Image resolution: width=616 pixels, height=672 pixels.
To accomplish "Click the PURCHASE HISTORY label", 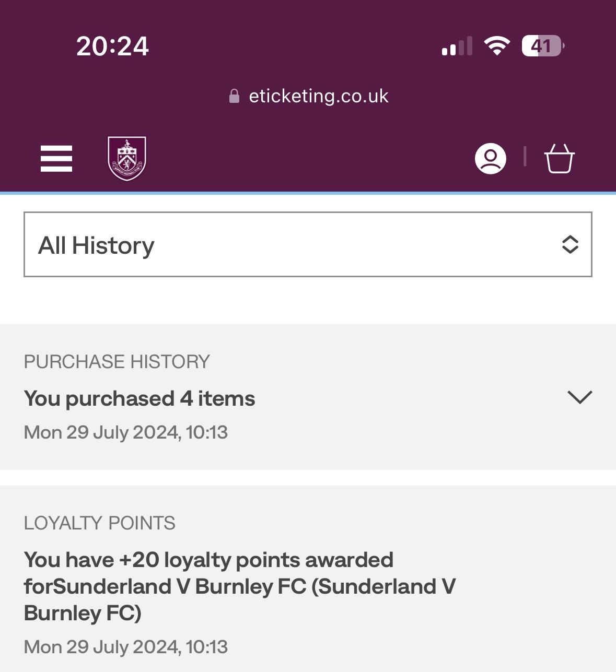I will tap(117, 362).
